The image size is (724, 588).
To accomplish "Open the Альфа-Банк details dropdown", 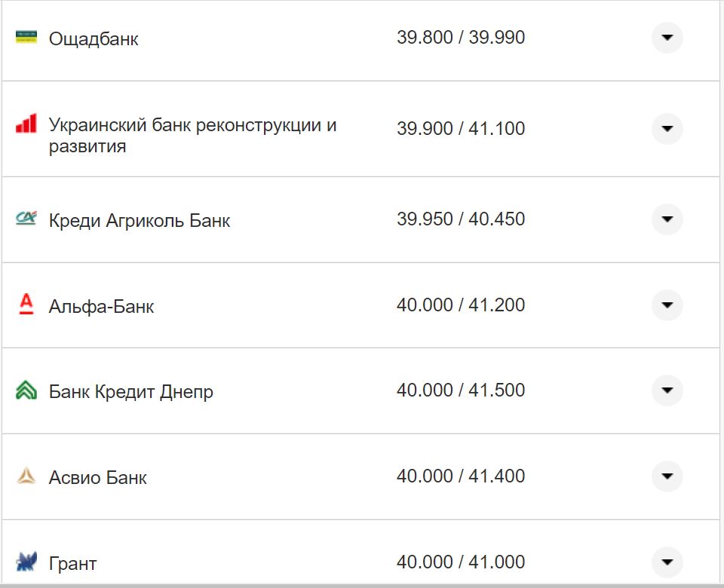I will pos(667,305).
